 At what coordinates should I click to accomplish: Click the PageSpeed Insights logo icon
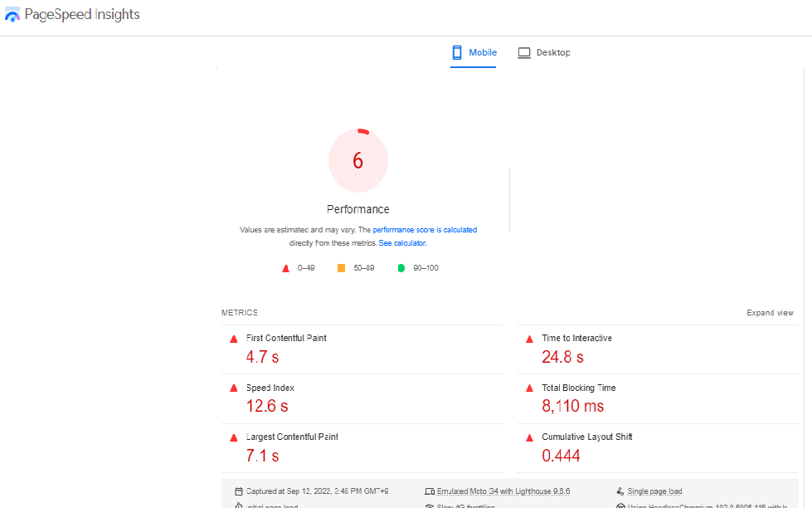(12, 14)
